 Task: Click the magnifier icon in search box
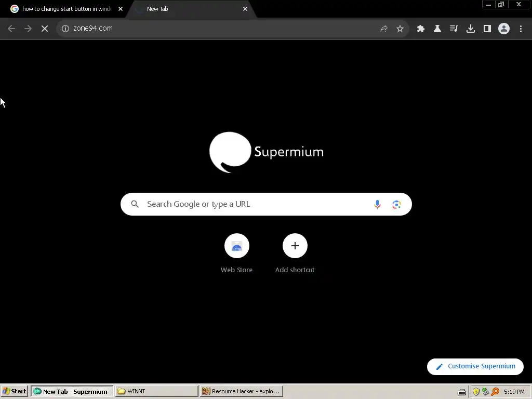[x=135, y=204]
